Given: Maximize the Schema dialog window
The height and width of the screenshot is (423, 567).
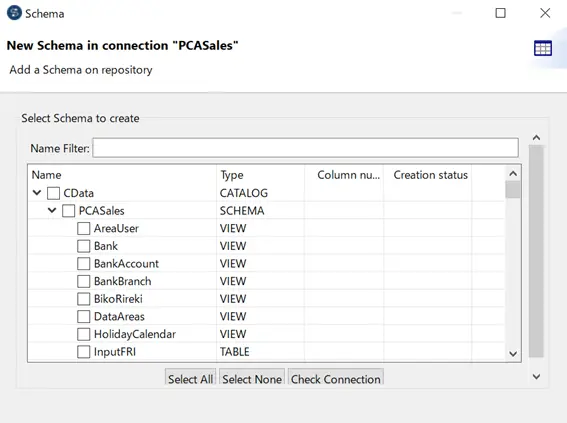Looking at the screenshot, I should (500, 13).
